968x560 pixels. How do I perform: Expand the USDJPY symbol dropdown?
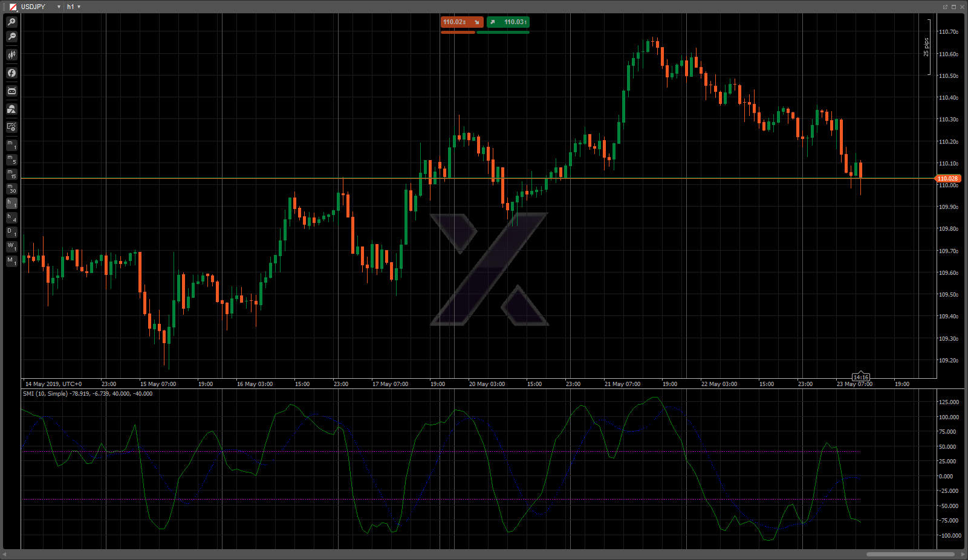pos(59,7)
